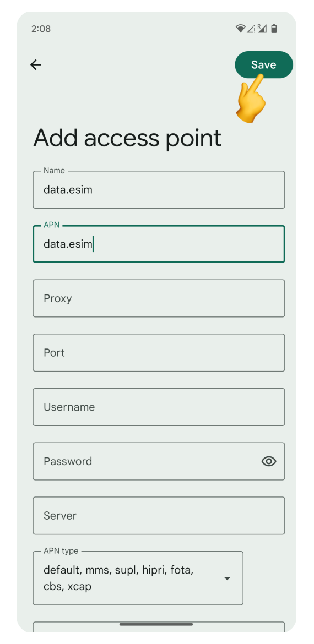Expand APN type using dropdown arrow
The width and height of the screenshot is (314, 644).
point(227,578)
